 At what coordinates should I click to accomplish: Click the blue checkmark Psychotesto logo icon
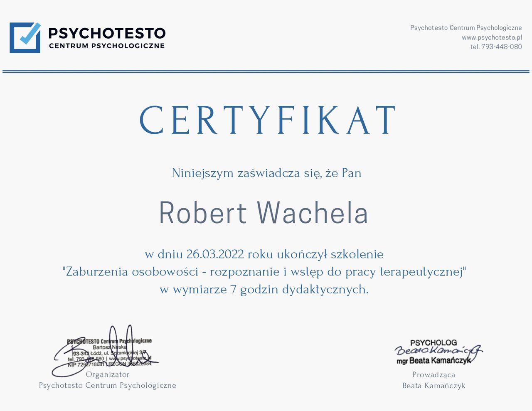tap(25, 38)
